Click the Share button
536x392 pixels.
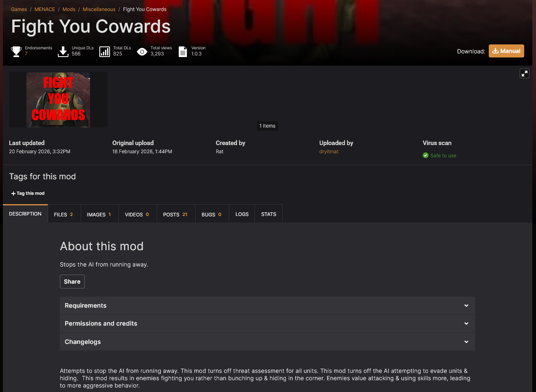point(72,282)
